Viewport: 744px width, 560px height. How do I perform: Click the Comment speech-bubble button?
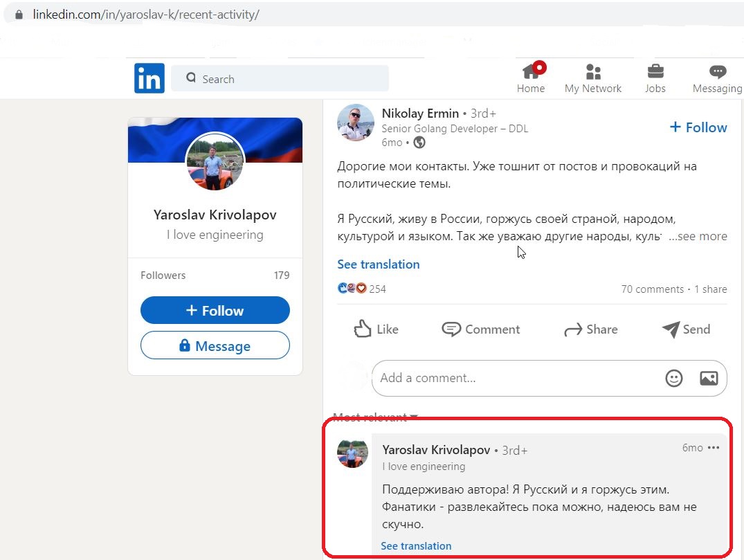(x=480, y=329)
